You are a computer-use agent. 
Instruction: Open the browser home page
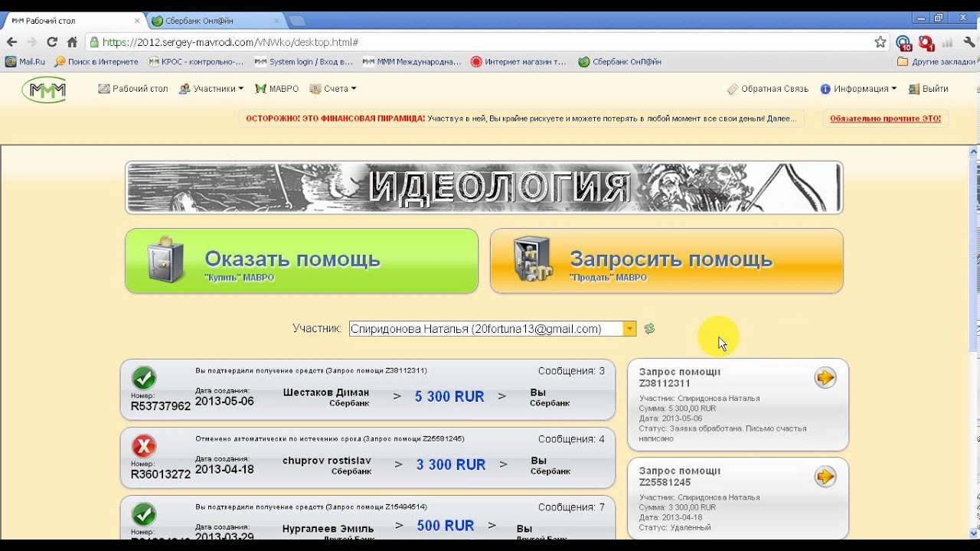click(72, 42)
